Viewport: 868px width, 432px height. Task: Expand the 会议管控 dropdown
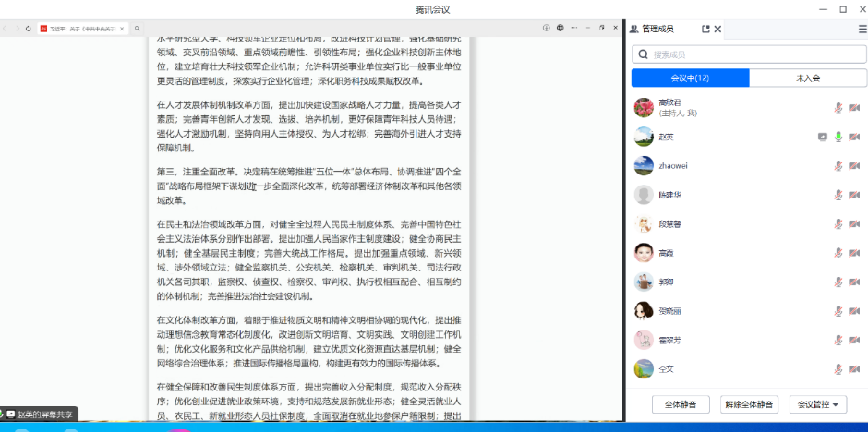point(821,404)
